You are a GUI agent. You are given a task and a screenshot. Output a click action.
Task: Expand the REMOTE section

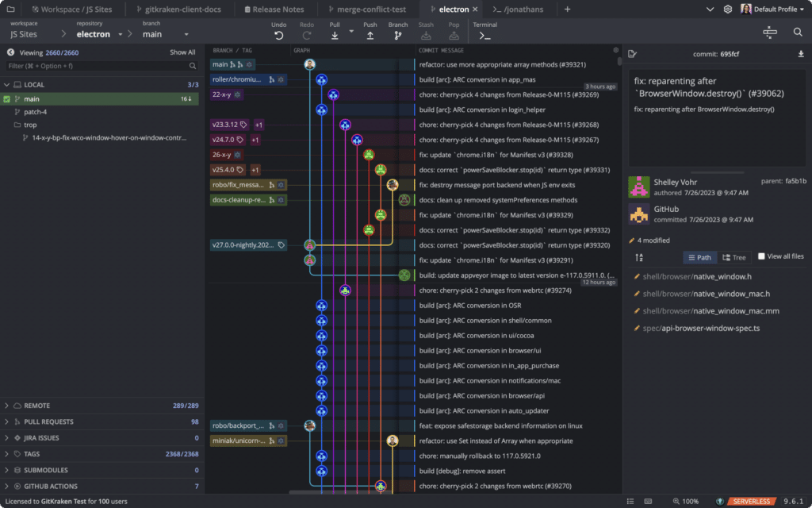point(6,405)
